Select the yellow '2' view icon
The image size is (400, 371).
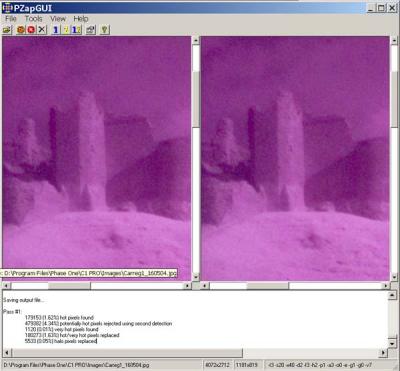point(66,30)
